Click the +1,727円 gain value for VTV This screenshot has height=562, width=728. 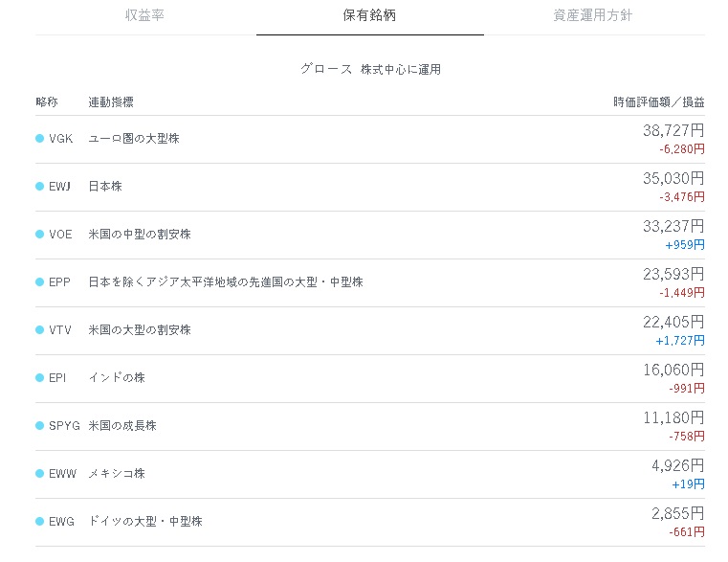pos(680,341)
